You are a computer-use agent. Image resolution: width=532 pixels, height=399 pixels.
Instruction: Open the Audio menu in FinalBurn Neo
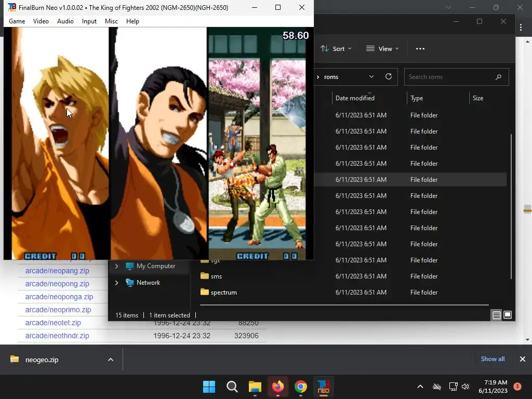(x=65, y=21)
